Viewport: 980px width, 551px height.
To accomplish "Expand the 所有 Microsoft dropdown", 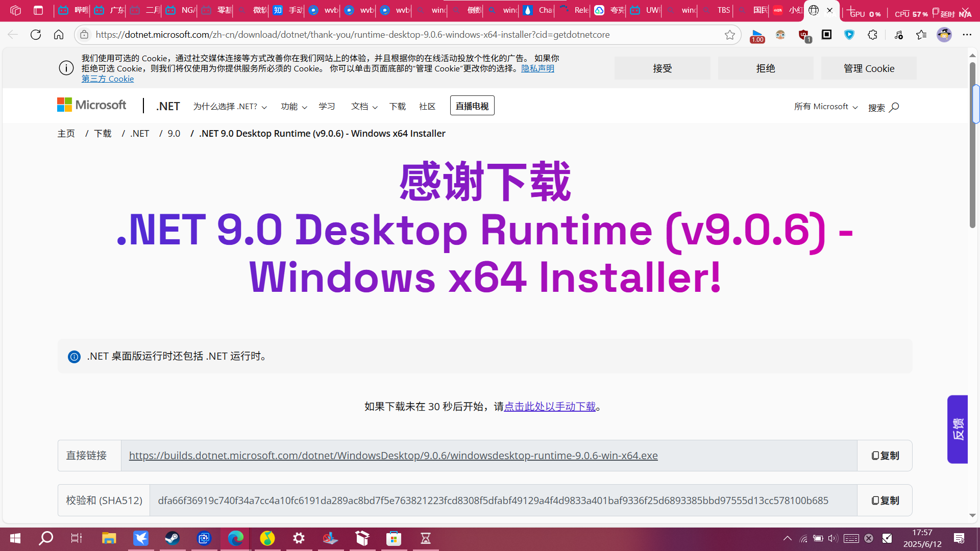I will [825, 107].
